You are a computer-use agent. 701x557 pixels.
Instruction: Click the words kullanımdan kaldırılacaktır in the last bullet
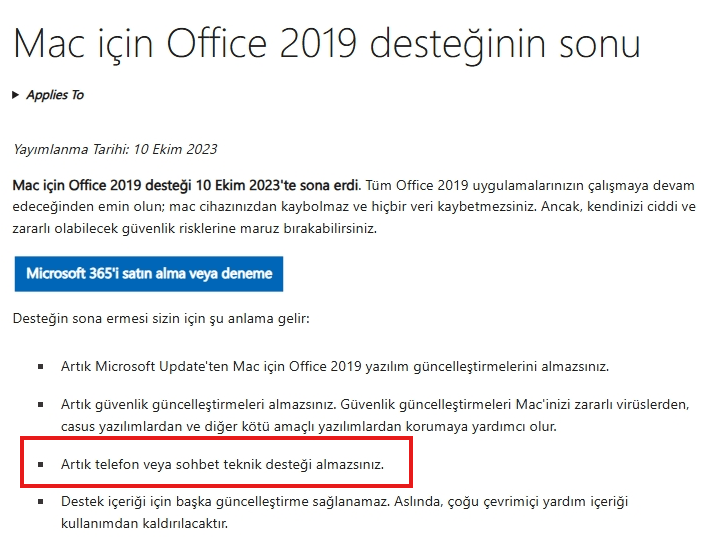tap(144, 523)
